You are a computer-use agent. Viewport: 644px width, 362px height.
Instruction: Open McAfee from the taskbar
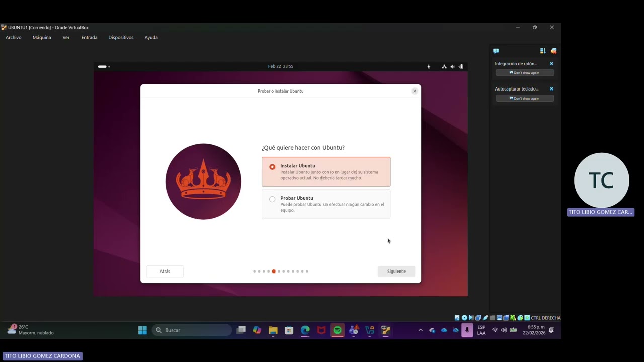tap(321, 330)
